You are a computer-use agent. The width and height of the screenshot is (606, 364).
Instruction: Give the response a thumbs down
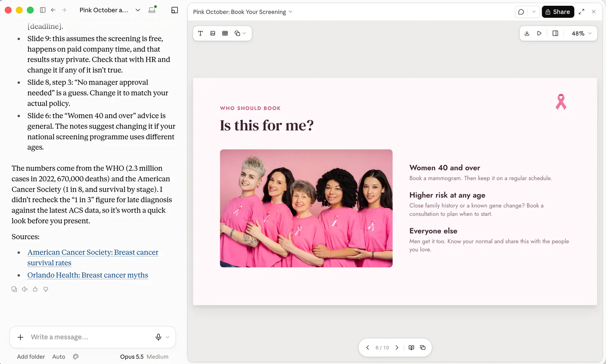[46, 289]
